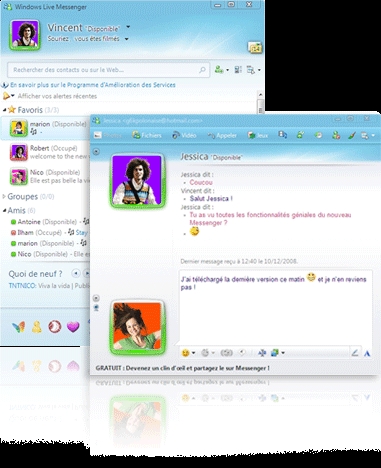This screenshot has width=381, height=468.
Task: Click the magnifier icon in the search box
Action: 202,70
